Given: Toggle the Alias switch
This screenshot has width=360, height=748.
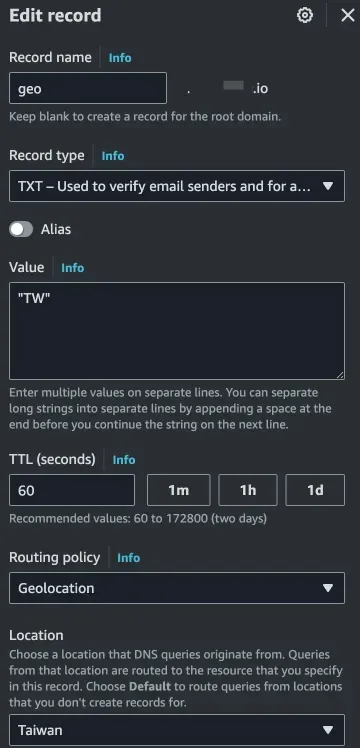Looking at the screenshot, I should (21, 229).
